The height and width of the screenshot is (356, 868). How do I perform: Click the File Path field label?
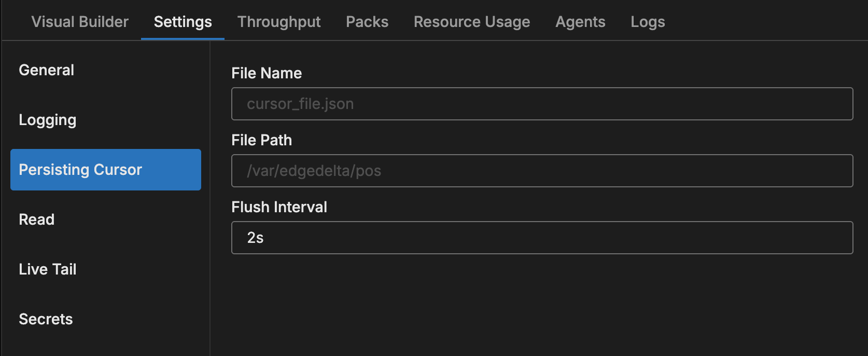pos(262,140)
